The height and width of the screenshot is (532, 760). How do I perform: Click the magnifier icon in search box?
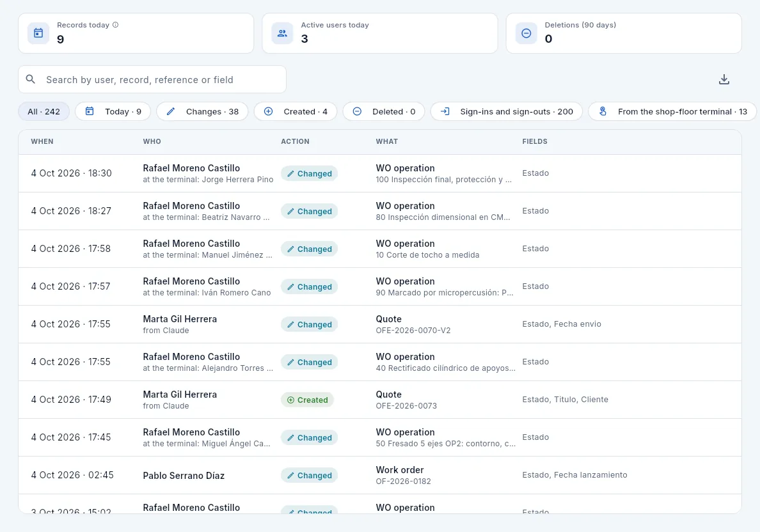click(x=31, y=79)
